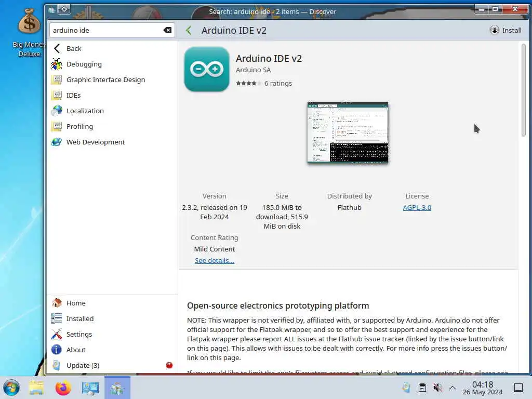Click the Flathub distributor text
The width and height of the screenshot is (532, 399).
[x=350, y=207]
